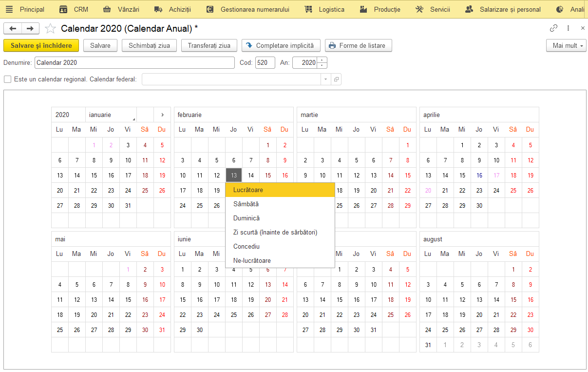Click the Cod input field
This screenshot has width=588, height=372.
tap(265, 62)
